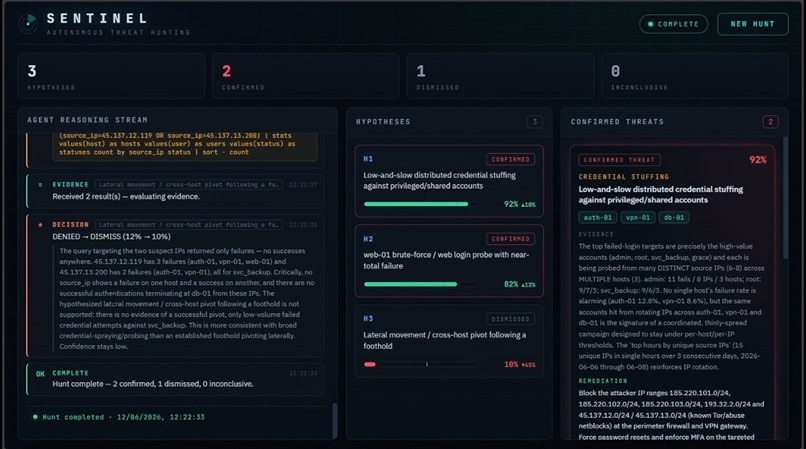Click the EVIDENCE entry list icon
Screen dimensions: 806x449
40,185
